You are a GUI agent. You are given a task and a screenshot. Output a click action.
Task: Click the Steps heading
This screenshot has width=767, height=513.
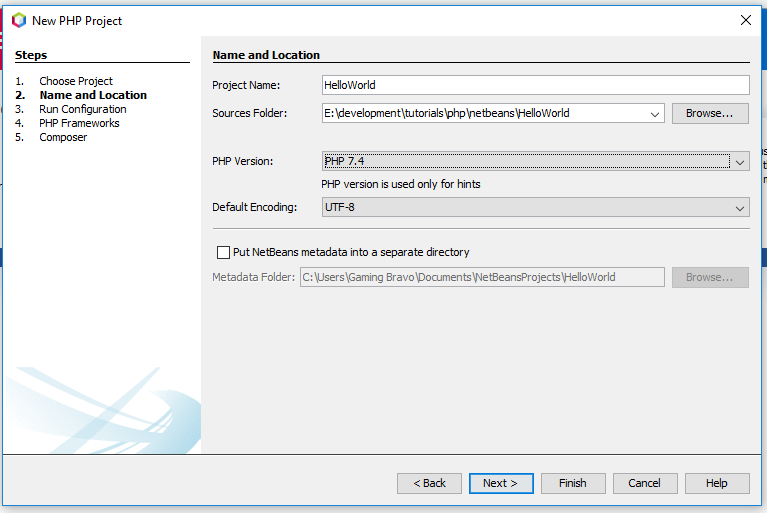click(x=31, y=55)
